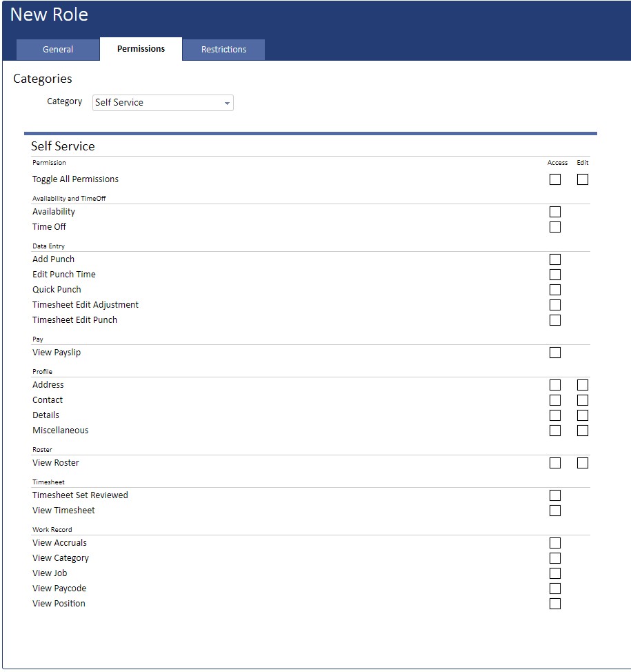
Task: Enable Access for Availability
Action: [554, 212]
